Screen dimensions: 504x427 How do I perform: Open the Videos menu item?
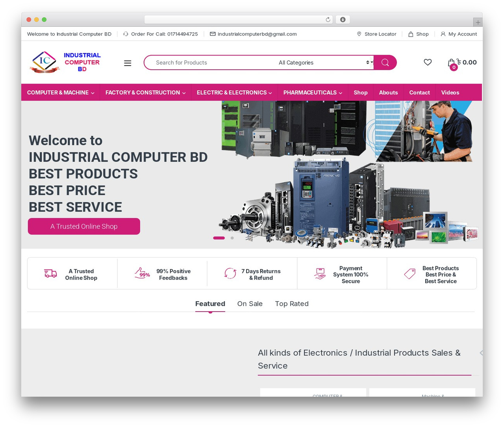[x=450, y=93]
